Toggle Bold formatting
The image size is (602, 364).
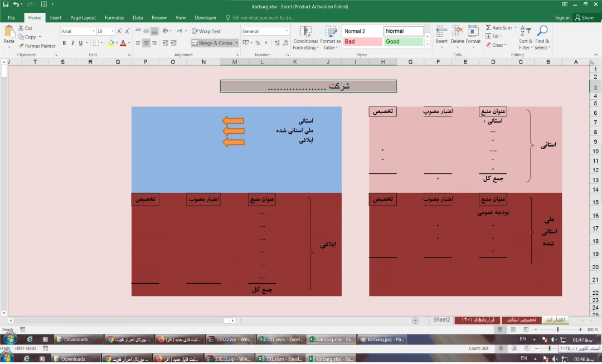pos(64,43)
